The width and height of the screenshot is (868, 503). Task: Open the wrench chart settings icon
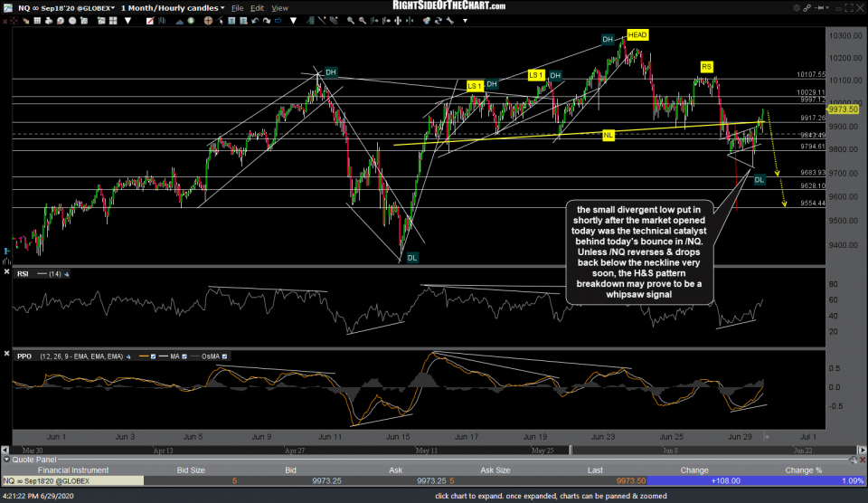450,21
